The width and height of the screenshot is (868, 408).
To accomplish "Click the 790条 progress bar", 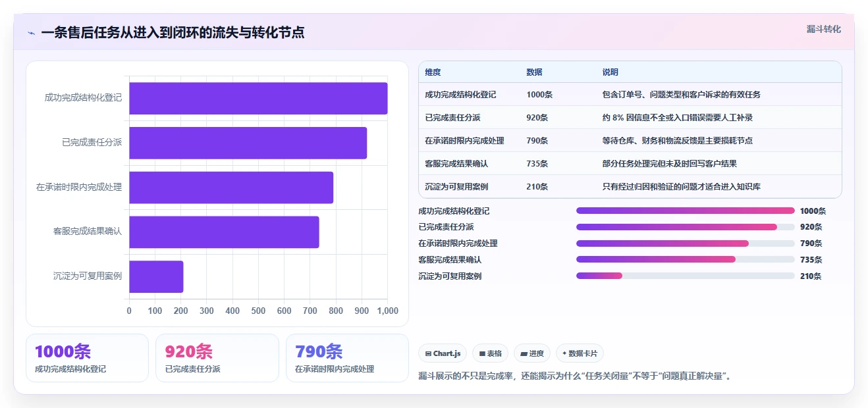I will tap(686, 243).
